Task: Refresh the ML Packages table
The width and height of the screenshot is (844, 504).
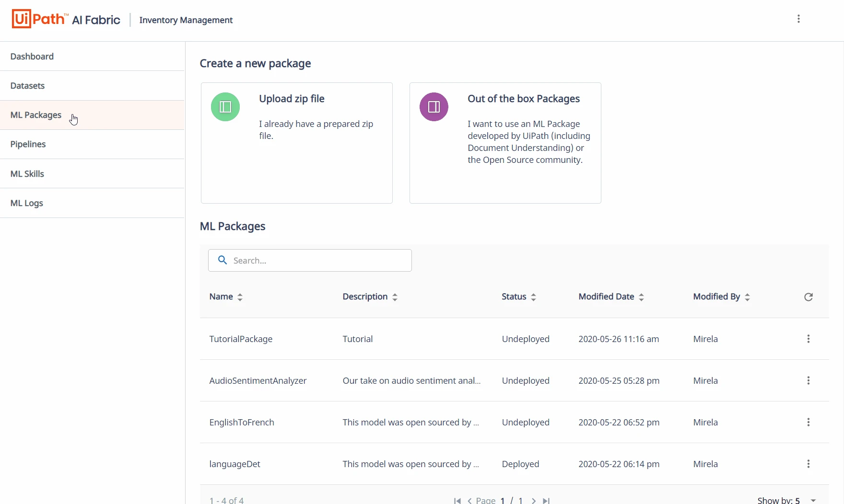Action: pos(809,297)
